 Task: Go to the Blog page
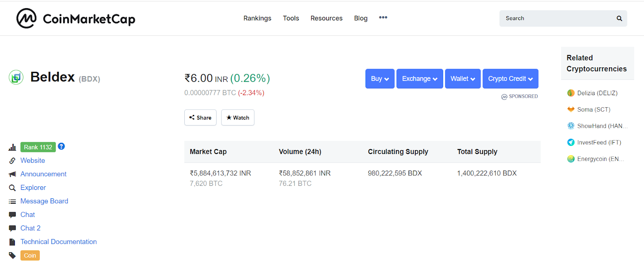pos(361,18)
